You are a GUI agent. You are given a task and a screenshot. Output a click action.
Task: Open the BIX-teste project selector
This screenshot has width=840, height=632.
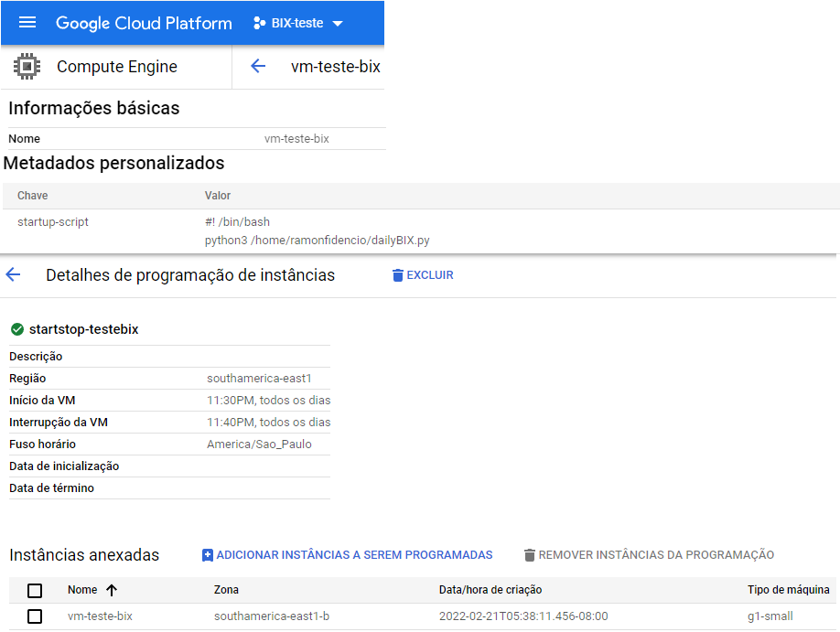pyautogui.click(x=298, y=23)
